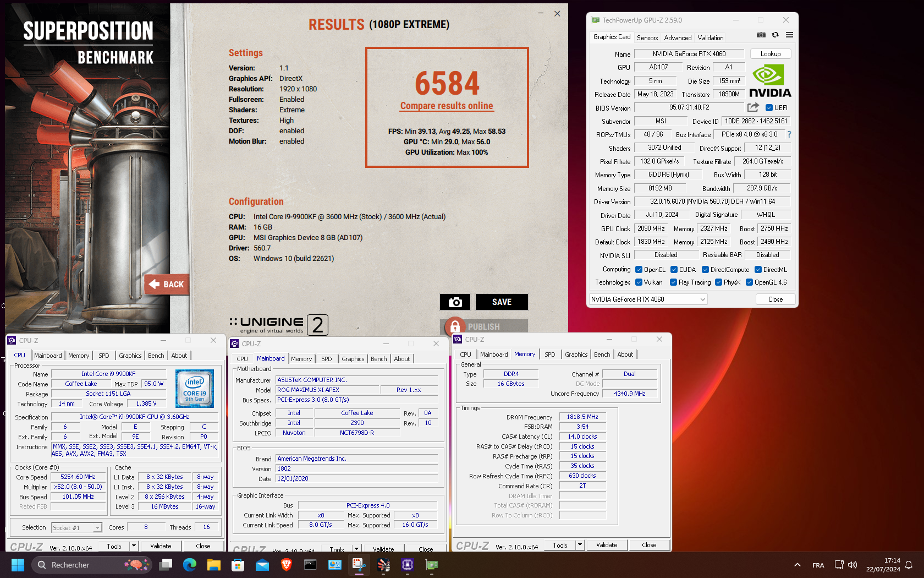This screenshot has height=578, width=924.
Task: Click the PUBLISH button in Superposition
Action: point(484,326)
